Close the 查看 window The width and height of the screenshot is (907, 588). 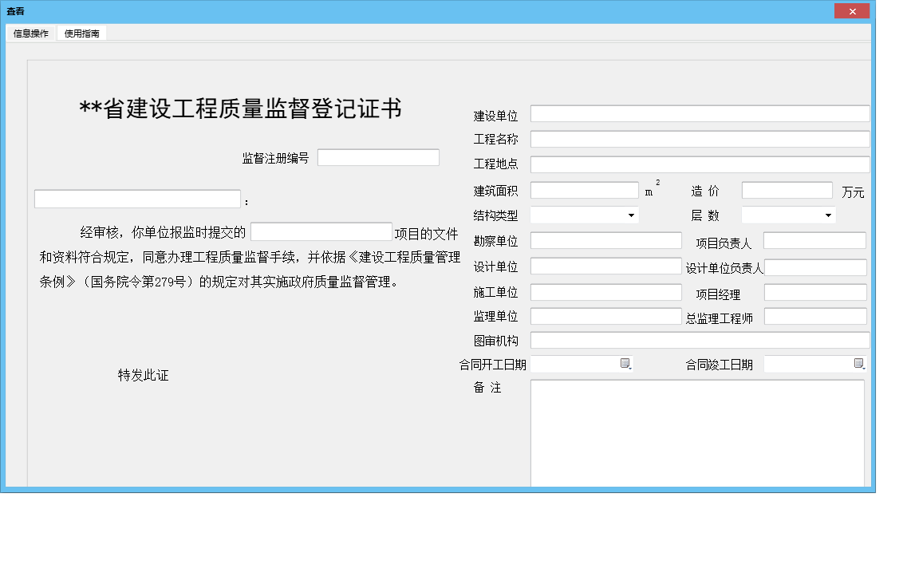coord(852,10)
